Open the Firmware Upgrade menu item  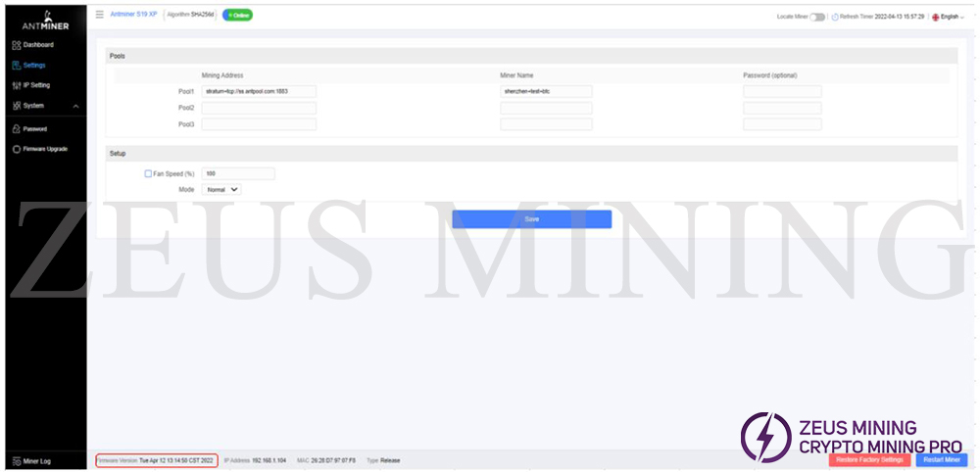point(45,149)
